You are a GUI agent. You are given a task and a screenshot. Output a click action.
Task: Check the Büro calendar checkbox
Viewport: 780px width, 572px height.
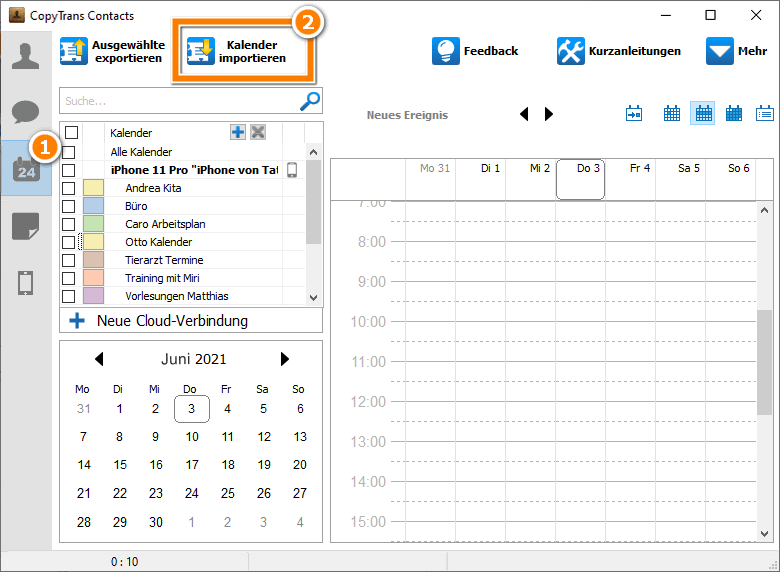click(69, 206)
